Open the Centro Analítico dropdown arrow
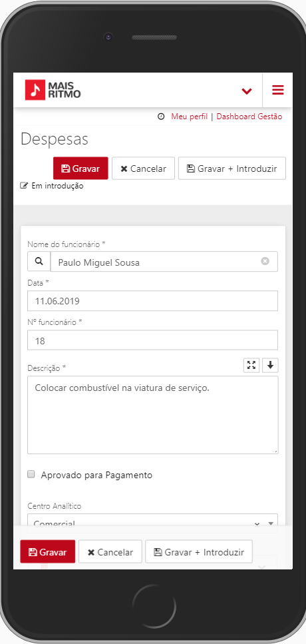This screenshot has height=644, width=306. (x=270, y=523)
